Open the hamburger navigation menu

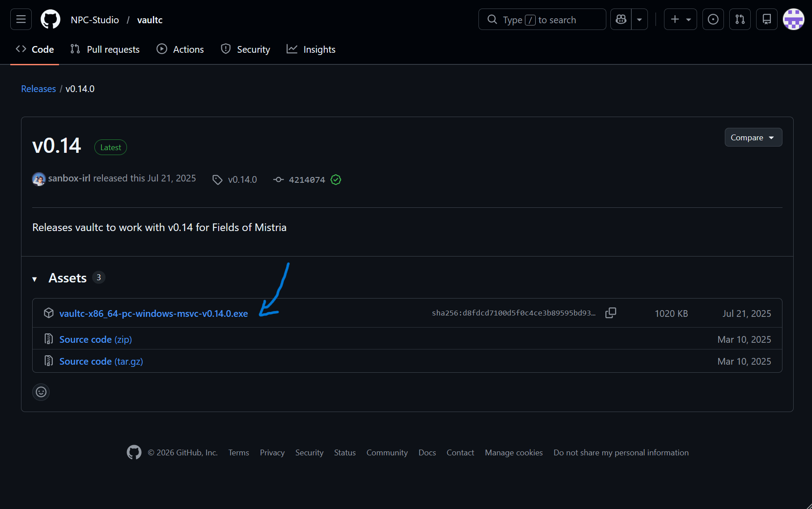tap(21, 20)
